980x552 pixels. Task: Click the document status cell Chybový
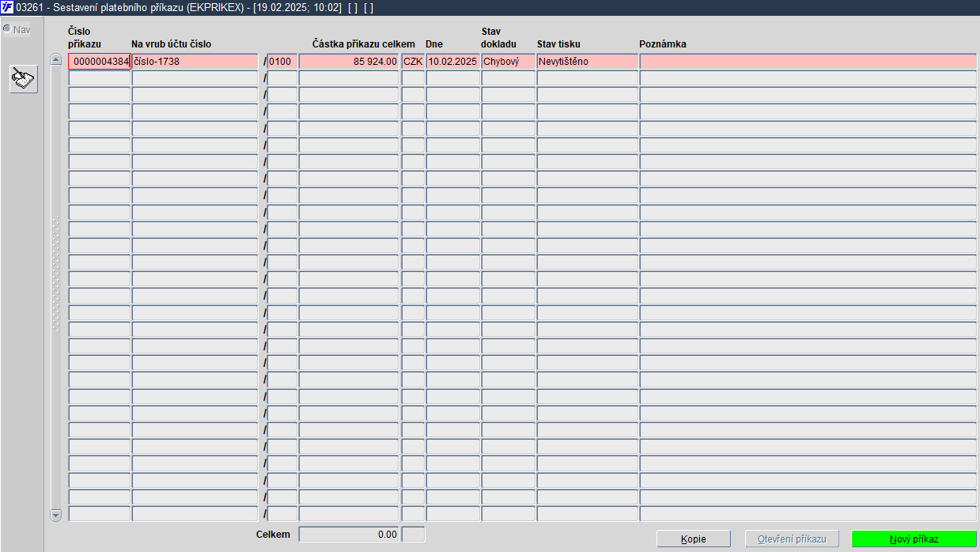click(509, 62)
